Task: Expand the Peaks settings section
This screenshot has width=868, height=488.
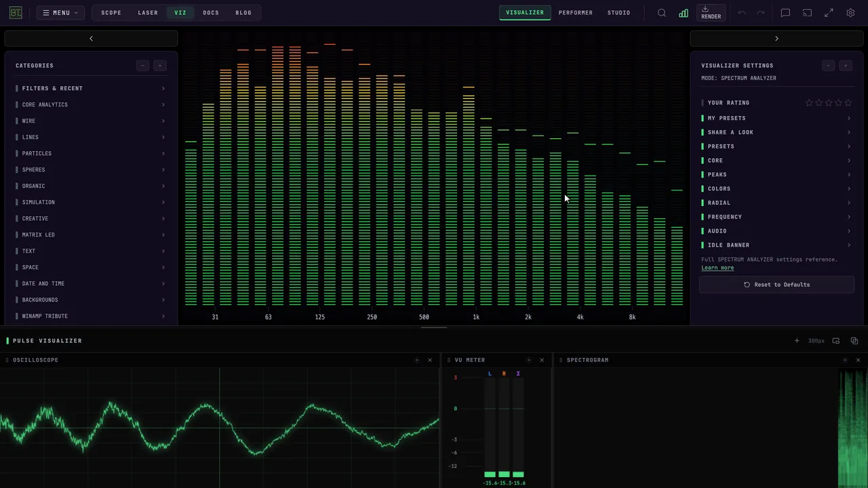Action: [776, 174]
